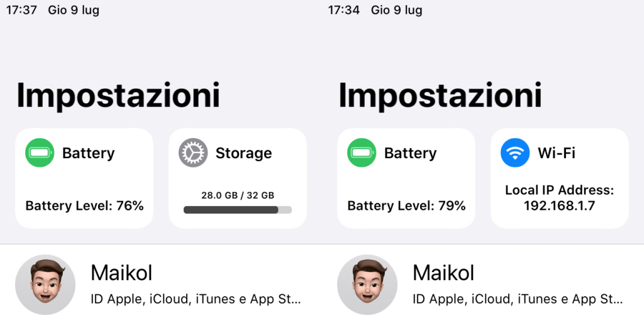
Task: Click the gray Storage gear icon
Action: (193, 152)
